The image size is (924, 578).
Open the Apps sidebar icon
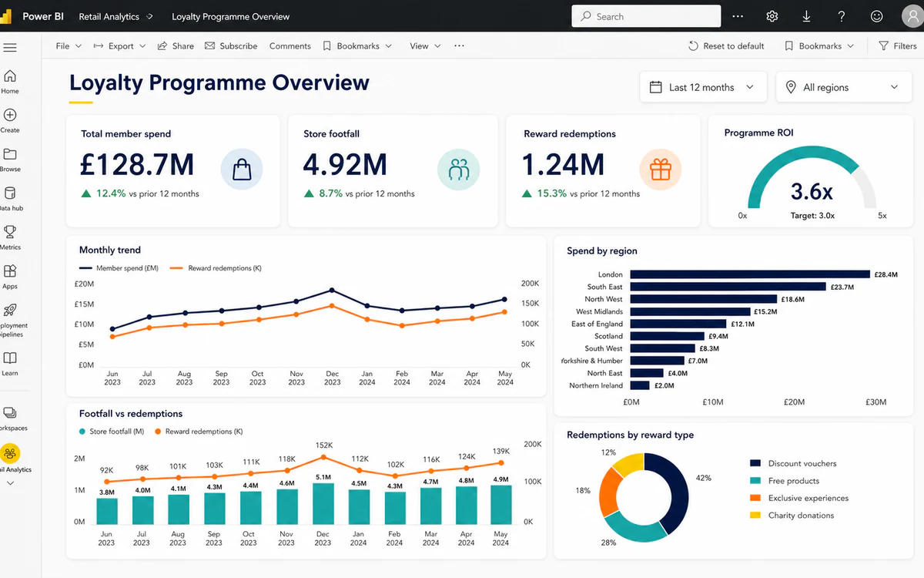pyautogui.click(x=10, y=271)
